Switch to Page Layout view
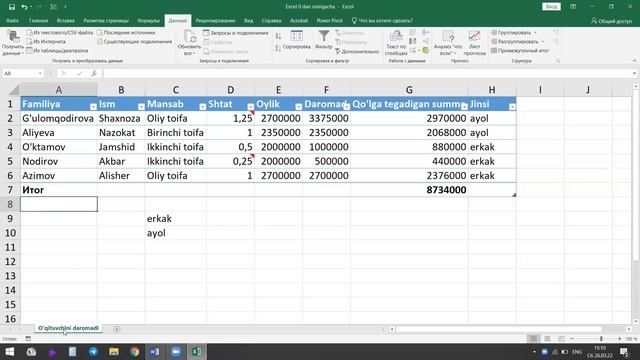This screenshot has width=640, height=360. [x=547, y=339]
